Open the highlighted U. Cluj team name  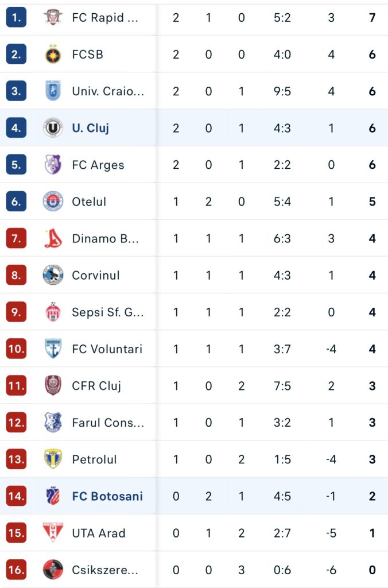click(90, 128)
